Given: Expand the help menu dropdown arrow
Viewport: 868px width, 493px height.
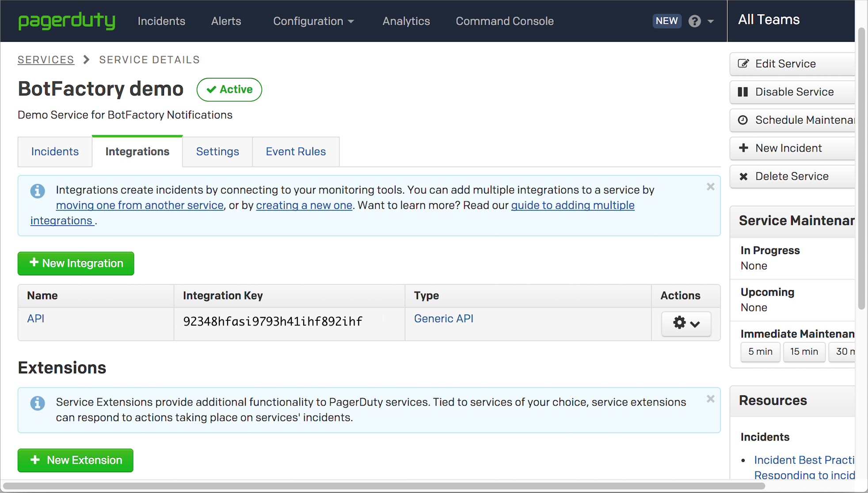Looking at the screenshot, I should click(x=711, y=21).
